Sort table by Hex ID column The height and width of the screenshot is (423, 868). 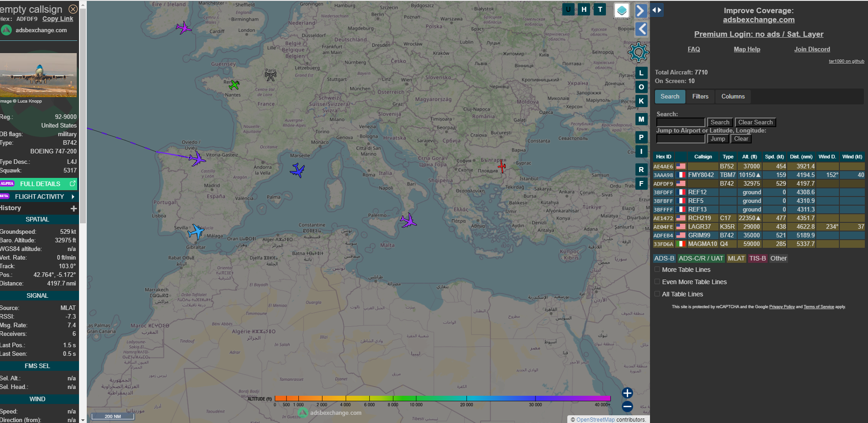point(663,157)
